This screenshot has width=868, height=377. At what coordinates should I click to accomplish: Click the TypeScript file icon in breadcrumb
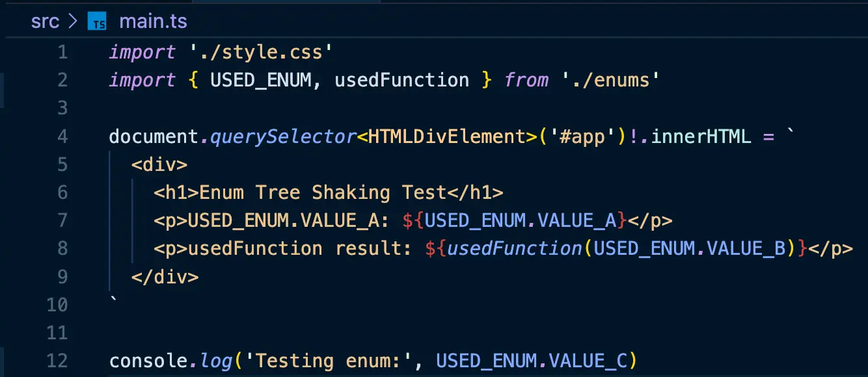coord(97,22)
